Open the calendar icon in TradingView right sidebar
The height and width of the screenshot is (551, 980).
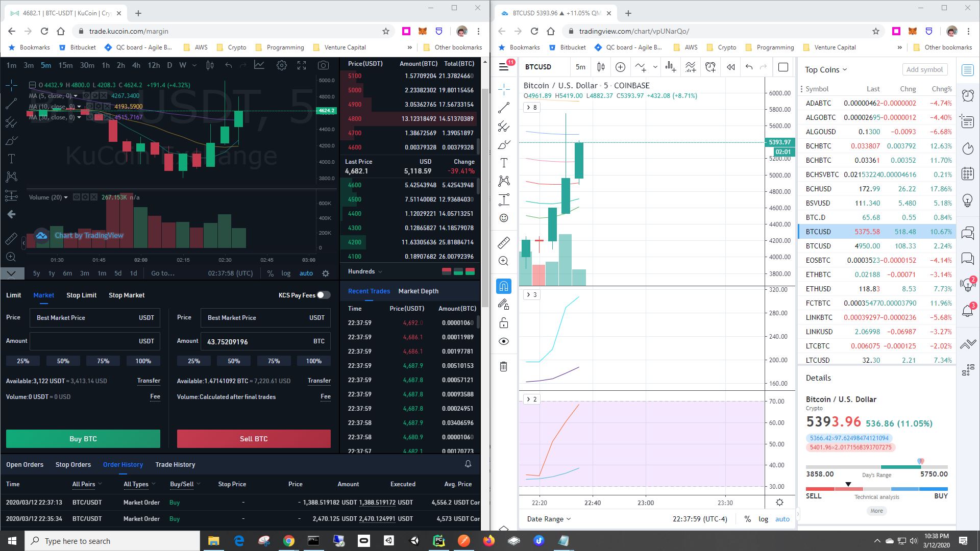968,174
